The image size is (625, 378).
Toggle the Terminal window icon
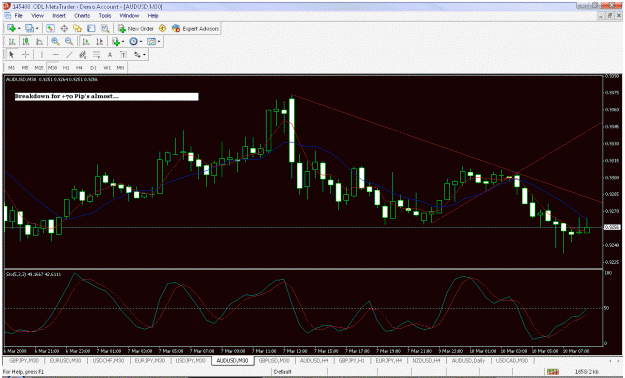tap(91, 28)
